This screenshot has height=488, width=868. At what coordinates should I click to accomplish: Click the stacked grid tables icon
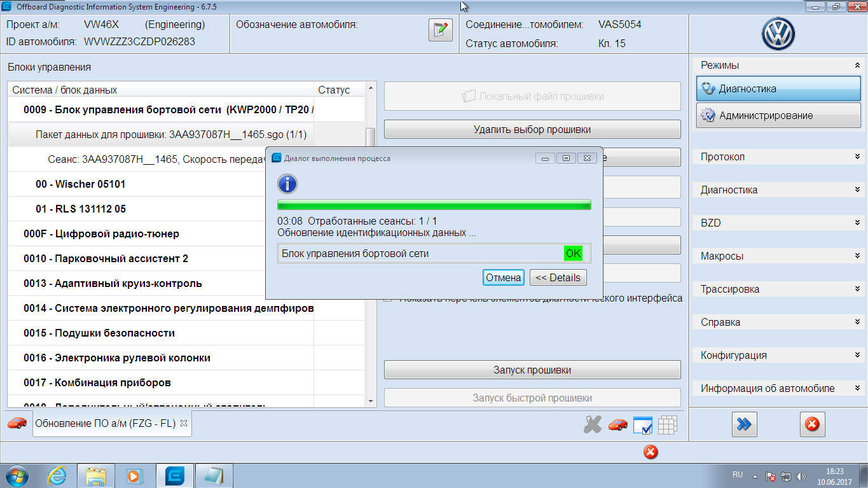[667, 425]
